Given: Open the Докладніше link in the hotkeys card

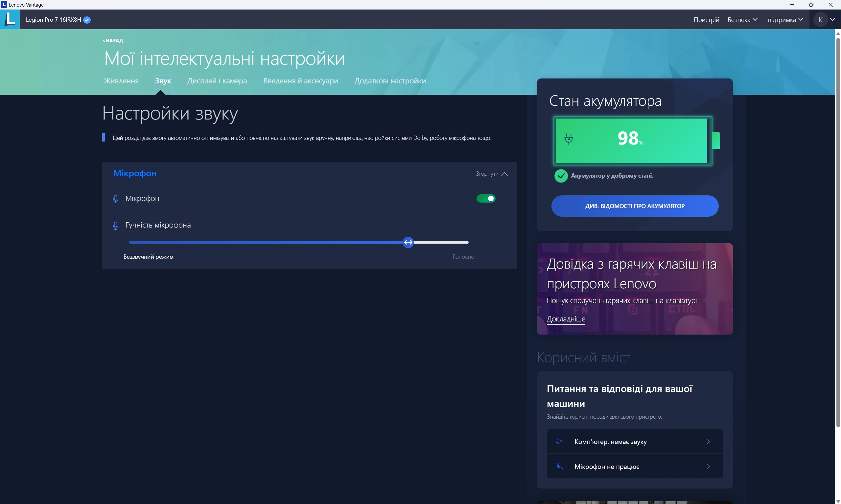Looking at the screenshot, I should click(566, 319).
